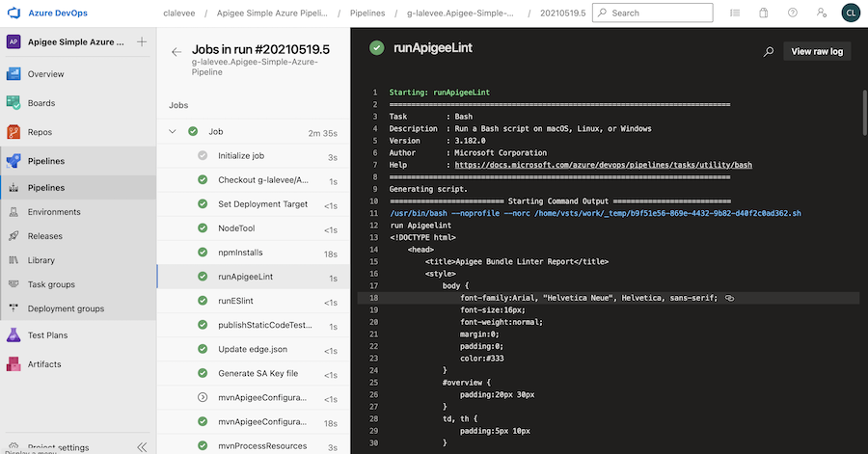
Task: Select the Update edge.json step
Action: (254, 350)
